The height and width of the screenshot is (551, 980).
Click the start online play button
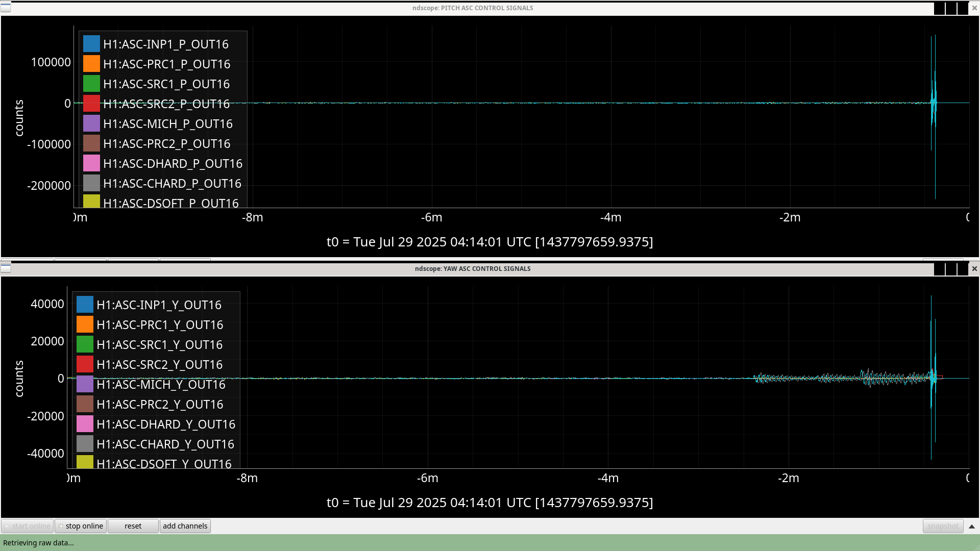[x=27, y=526]
